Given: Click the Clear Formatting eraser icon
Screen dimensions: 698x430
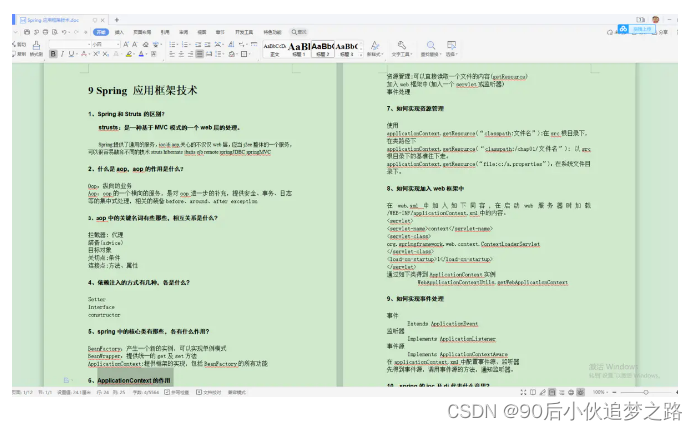Looking at the screenshot, I should pos(146,45).
